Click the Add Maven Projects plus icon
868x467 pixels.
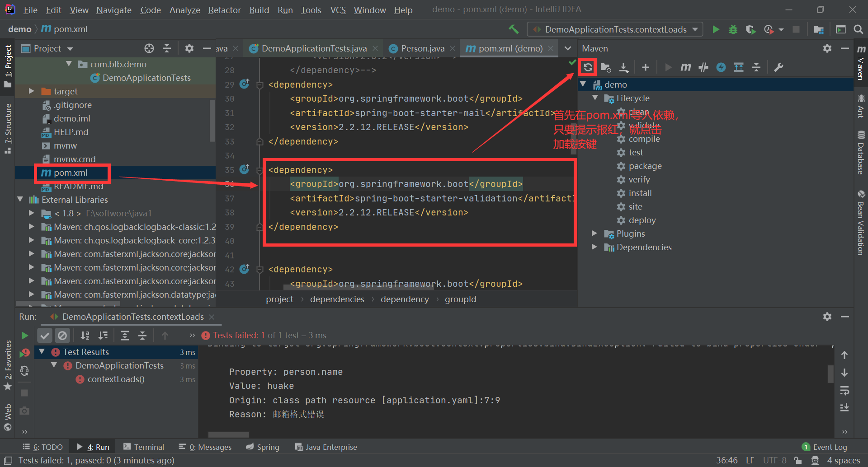[x=646, y=67]
